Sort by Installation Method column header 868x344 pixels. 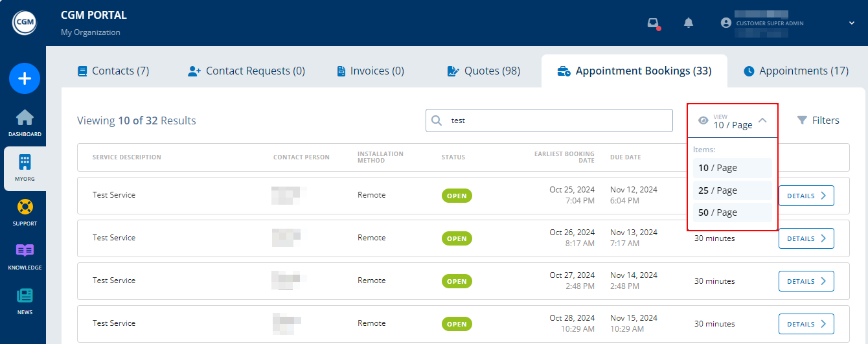(380, 157)
